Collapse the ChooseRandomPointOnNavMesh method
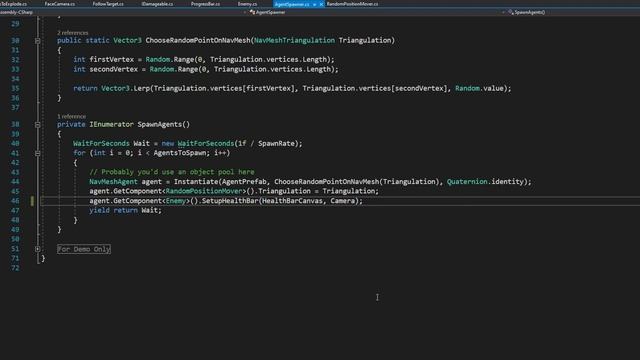Image resolution: width=640 pixels, height=360 pixels. click(x=38, y=41)
